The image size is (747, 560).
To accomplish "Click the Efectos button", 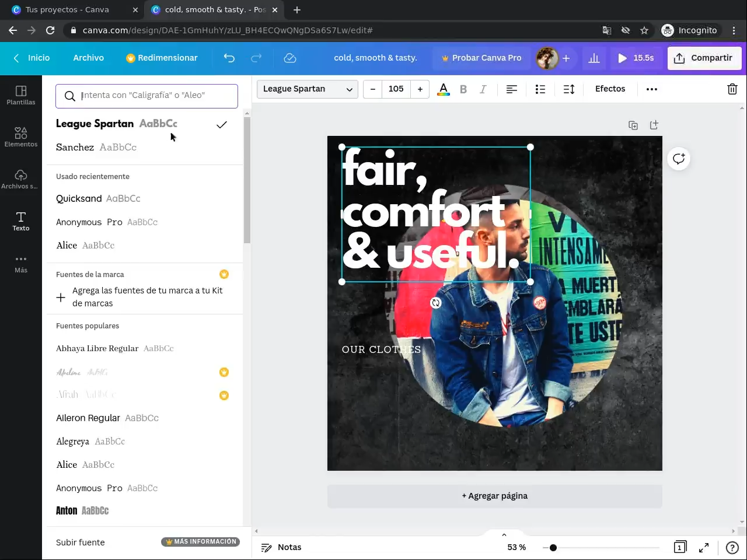I will [610, 89].
